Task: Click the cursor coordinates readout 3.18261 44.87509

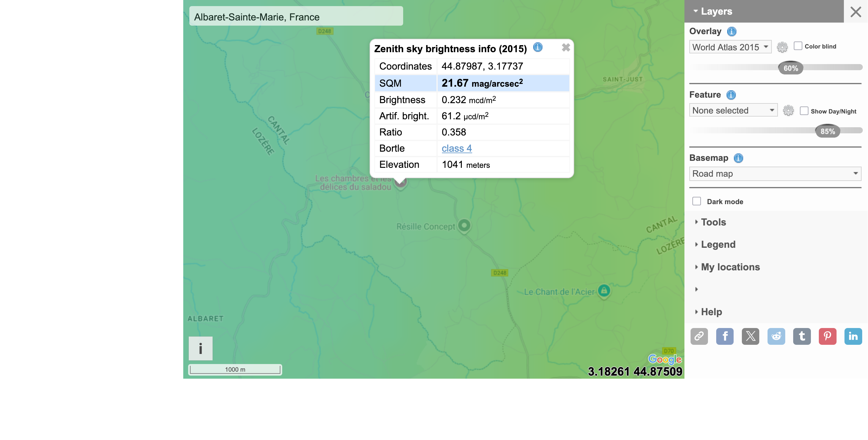Action: [x=635, y=372]
